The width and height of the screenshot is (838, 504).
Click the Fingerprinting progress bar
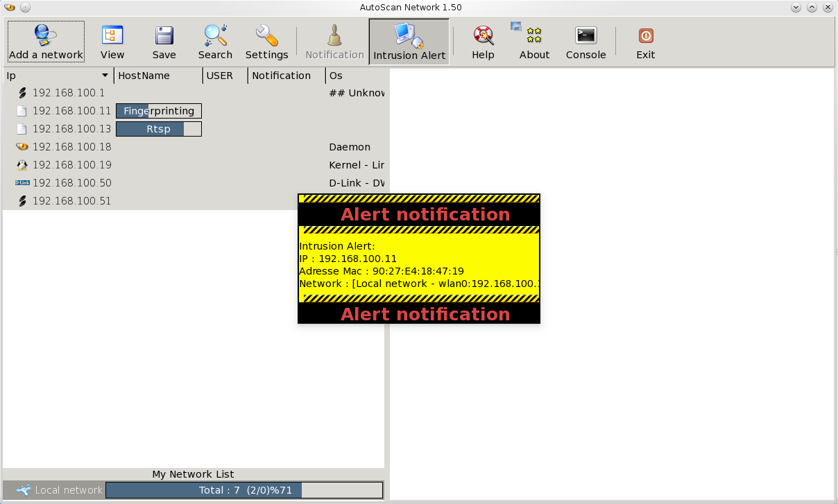(159, 111)
